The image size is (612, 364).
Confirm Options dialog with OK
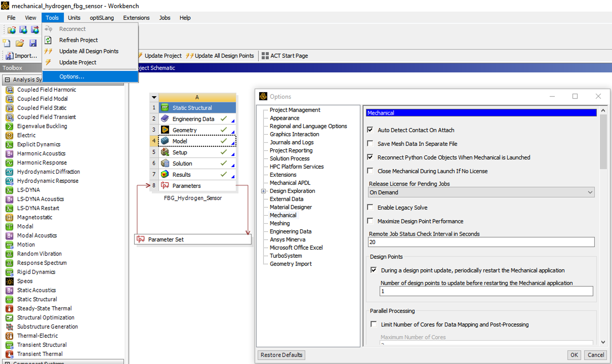(574, 355)
